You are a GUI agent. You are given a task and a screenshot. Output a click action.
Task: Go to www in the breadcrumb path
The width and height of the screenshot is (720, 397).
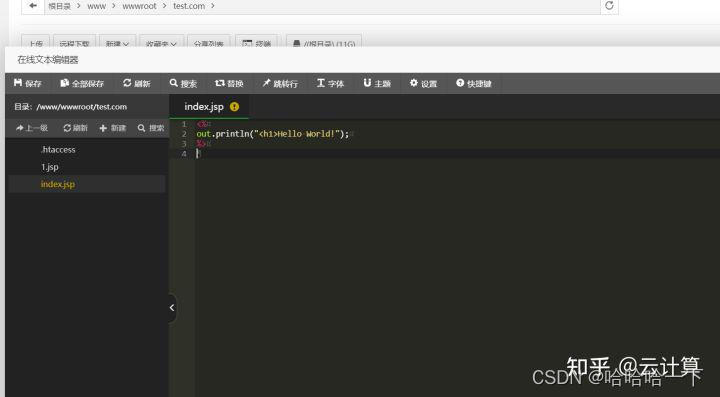click(96, 6)
